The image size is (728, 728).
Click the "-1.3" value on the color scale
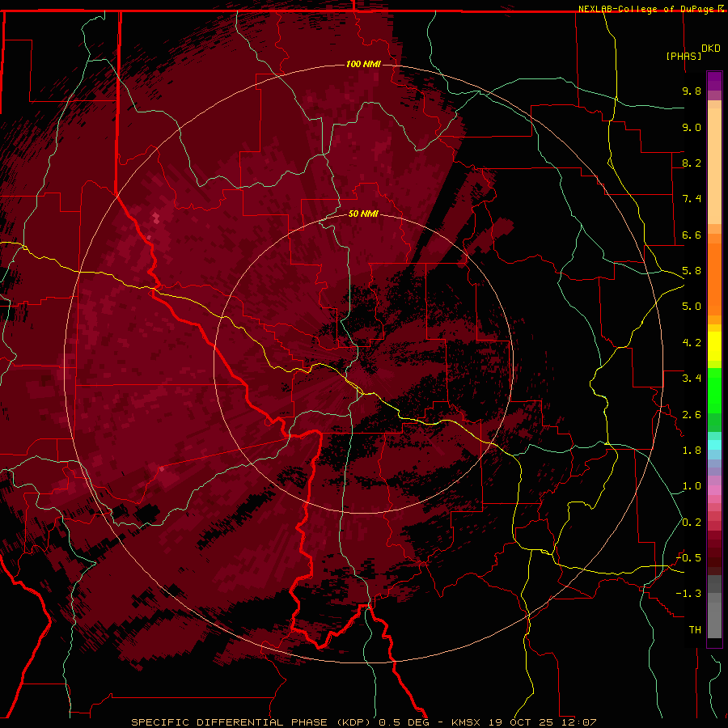coord(688,594)
